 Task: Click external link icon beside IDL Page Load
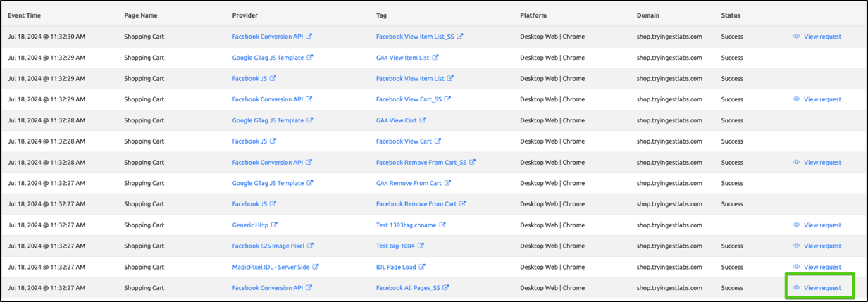[422, 267]
